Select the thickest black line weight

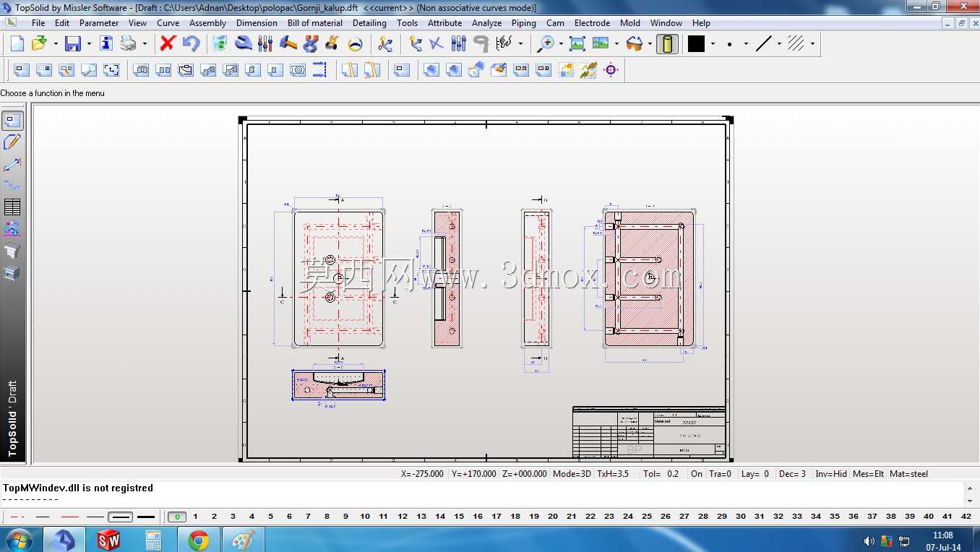pos(146,517)
